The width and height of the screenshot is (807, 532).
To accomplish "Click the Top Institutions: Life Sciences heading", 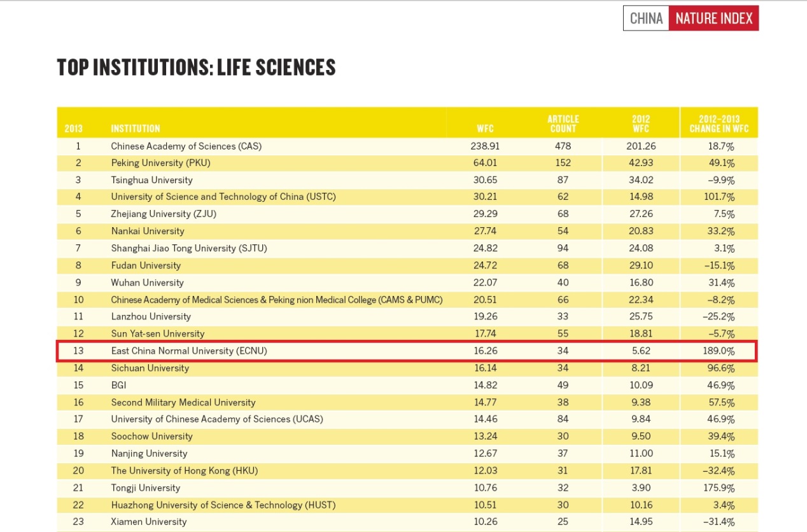I will [x=196, y=67].
